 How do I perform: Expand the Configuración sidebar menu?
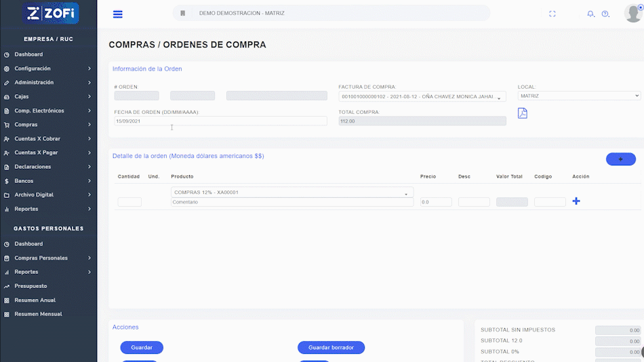click(x=47, y=68)
